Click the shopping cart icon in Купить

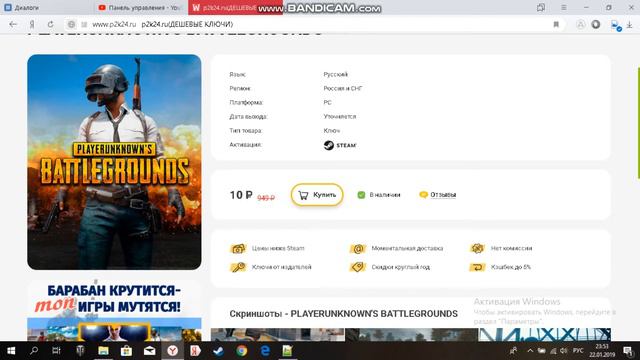(303, 195)
